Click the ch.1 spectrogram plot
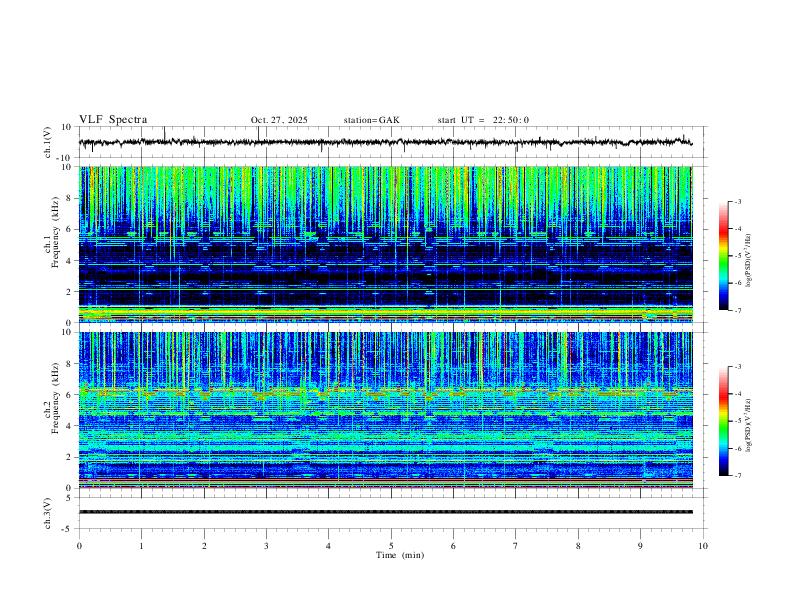Image resolution: width=792 pixels, height=612 pixels. (x=386, y=244)
